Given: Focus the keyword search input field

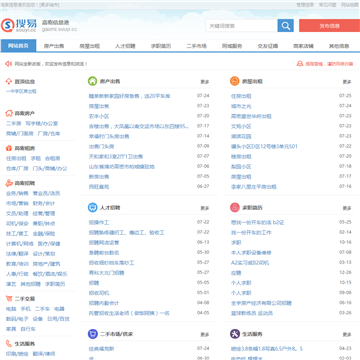Looking at the screenshot, I should (241, 26).
